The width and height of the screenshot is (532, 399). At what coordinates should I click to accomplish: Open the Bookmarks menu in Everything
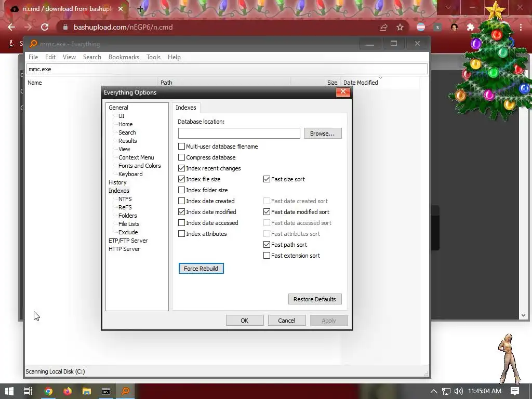coord(124,57)
